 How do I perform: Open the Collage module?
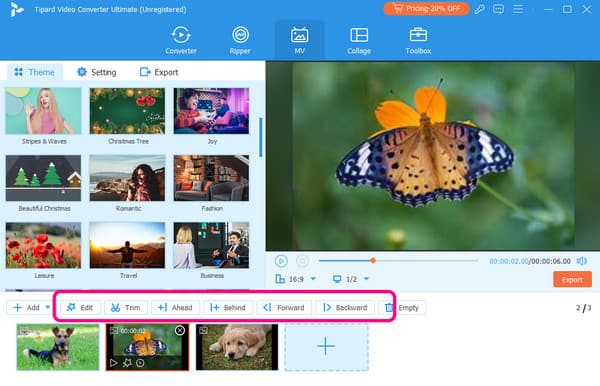pyautogui.click(x=359, y=41)
